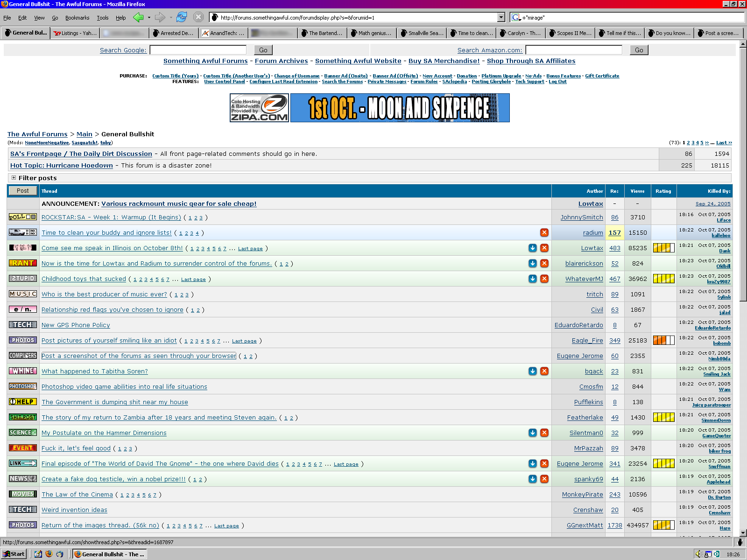Open the Bookmarks menu

(77, 18)
